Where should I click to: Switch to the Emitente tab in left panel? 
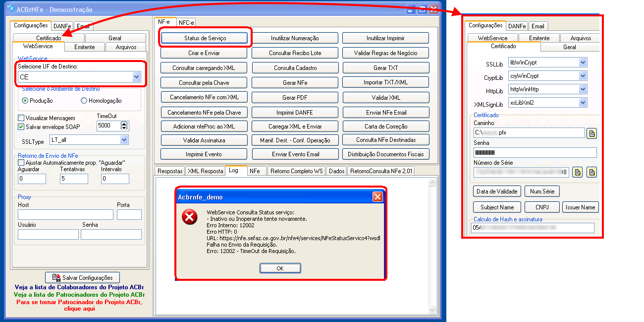point(85,47)
